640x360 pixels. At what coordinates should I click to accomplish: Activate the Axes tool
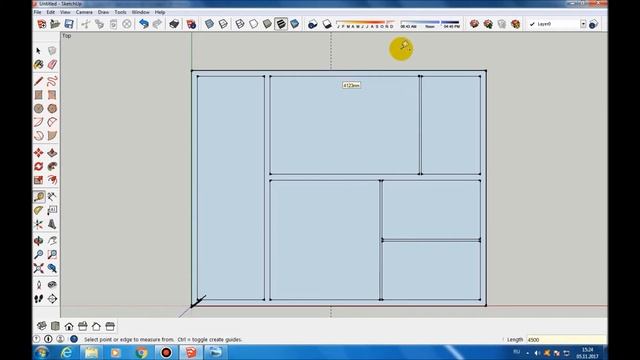point(38,224)
